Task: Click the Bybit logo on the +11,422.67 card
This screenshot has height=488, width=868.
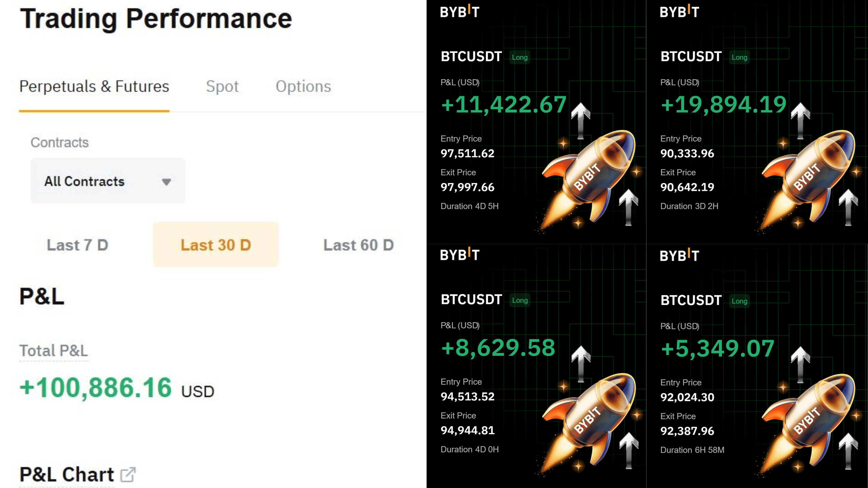Action: click(x=460, y=12)
